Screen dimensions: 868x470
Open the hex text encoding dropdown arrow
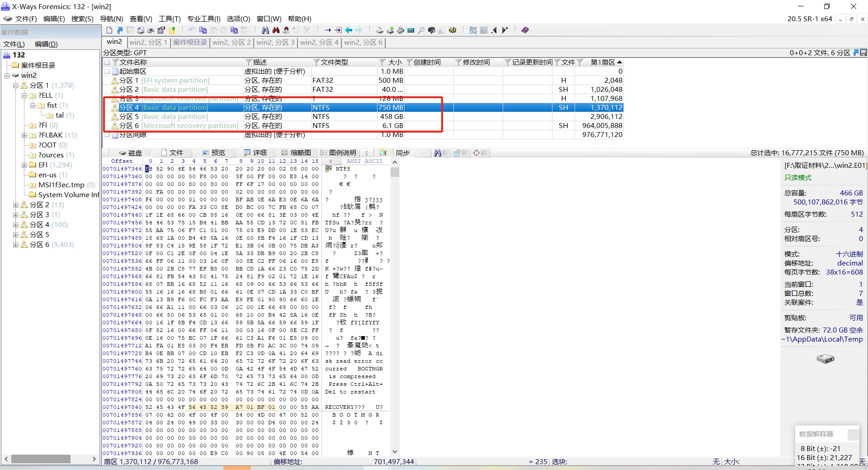[x=331, y=161]
